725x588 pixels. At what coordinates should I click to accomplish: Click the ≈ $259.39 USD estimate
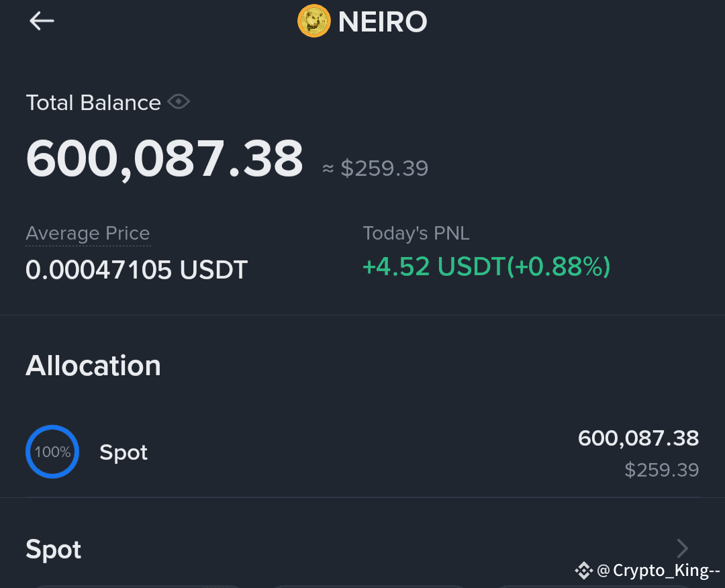375,168
